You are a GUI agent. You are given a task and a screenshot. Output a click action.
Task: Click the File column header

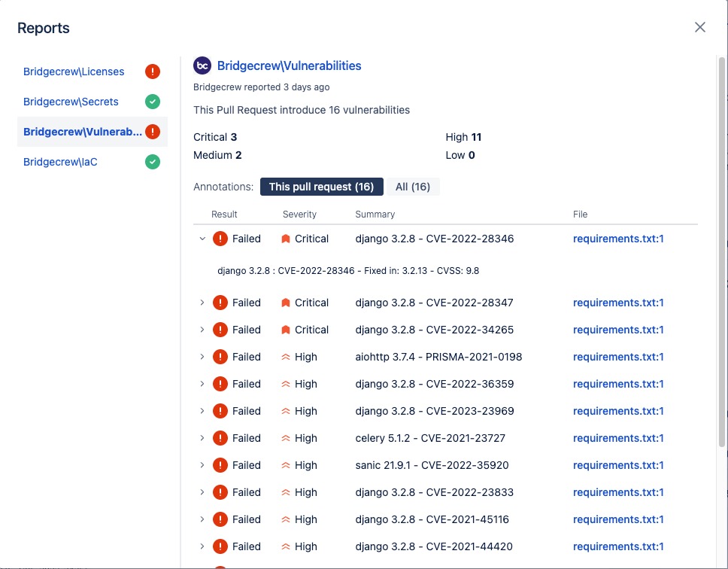pyautogui.click(x=580, y=215)
